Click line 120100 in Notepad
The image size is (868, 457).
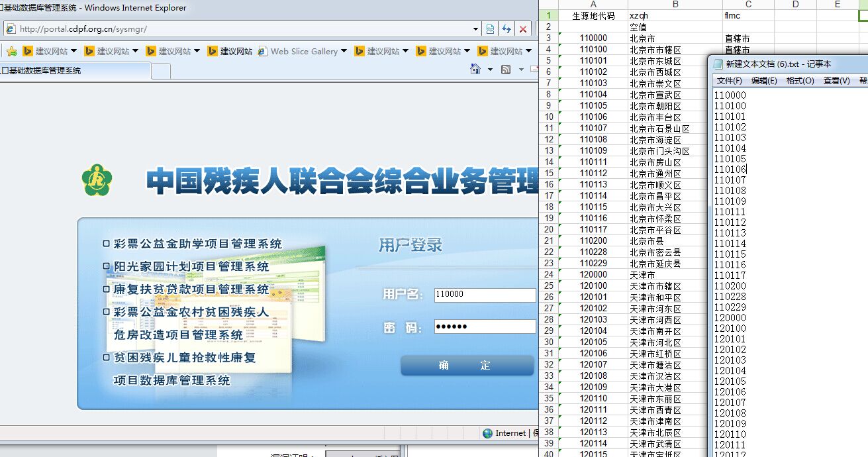(730, 329)
